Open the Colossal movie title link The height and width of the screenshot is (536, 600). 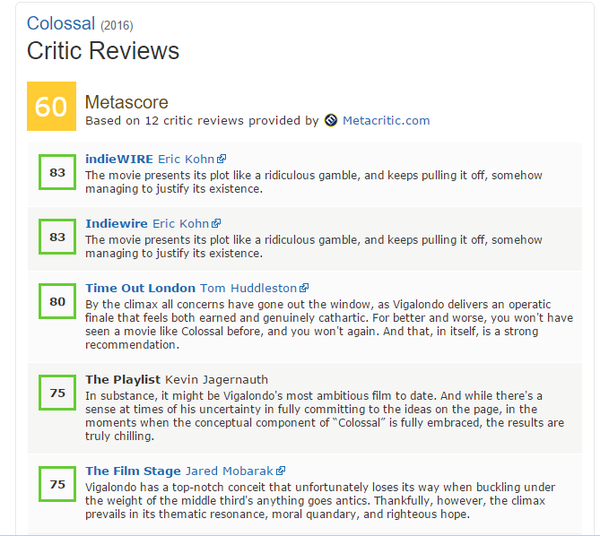61,23
